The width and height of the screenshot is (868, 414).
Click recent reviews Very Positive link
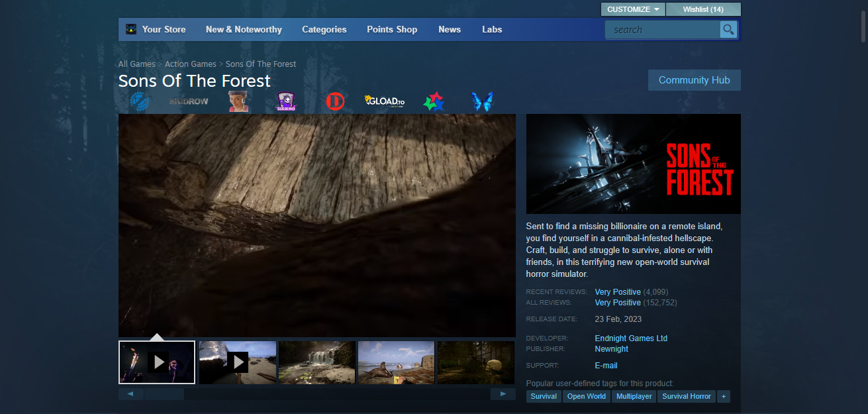pyautogui.click(x=618, y=292)
